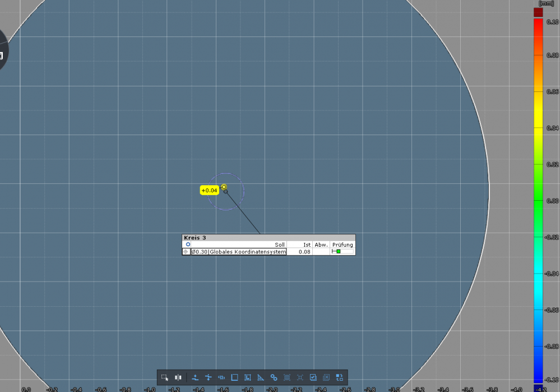The image size is (560, 392).
Task: Click the dashed-line down arrow icon
Action: (x=208, y=377)
